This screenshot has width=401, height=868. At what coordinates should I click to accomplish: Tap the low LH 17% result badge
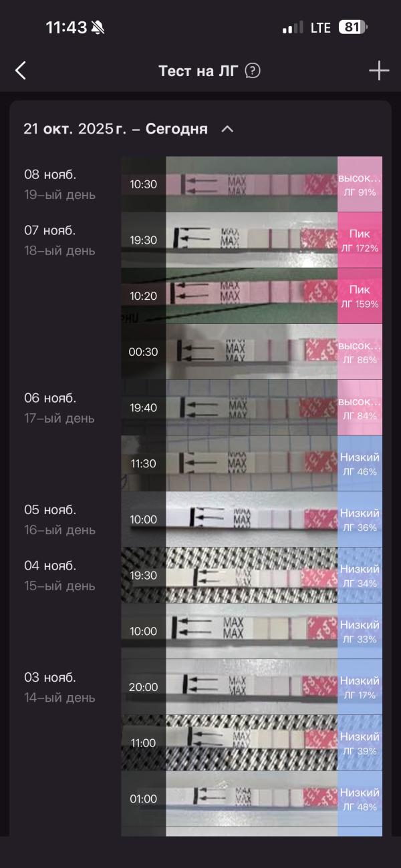[x=360, y=687]
